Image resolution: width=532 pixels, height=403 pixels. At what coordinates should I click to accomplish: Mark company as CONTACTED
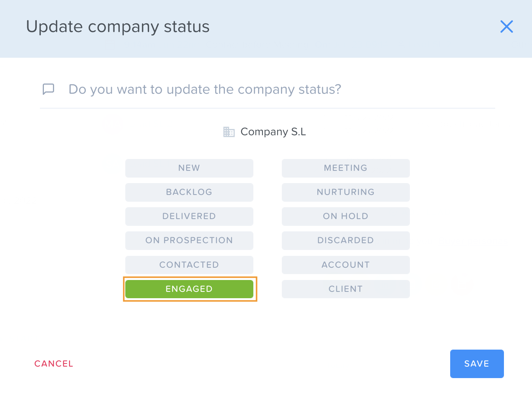[x=189, y=265]
